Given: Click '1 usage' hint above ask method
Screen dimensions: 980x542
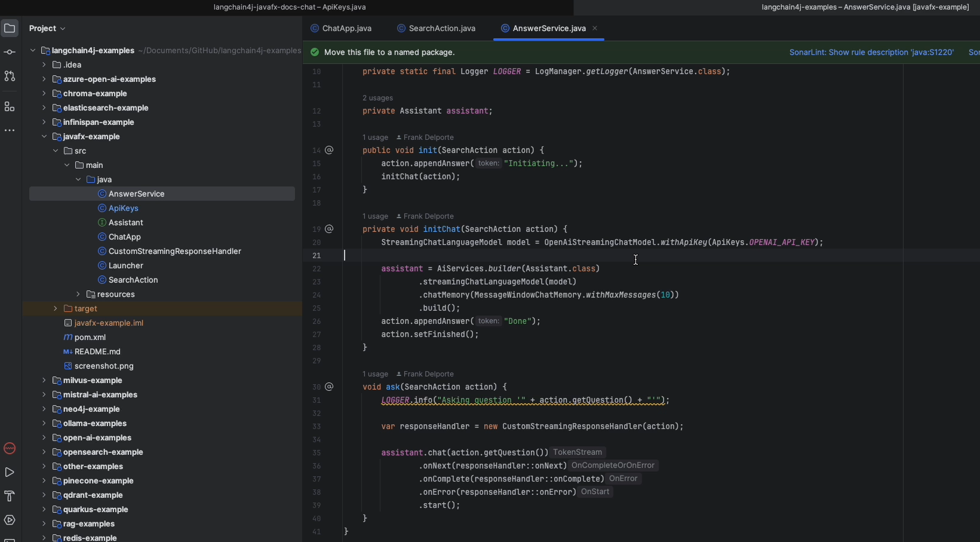Looking at the screenshot, I should (375, 374).
